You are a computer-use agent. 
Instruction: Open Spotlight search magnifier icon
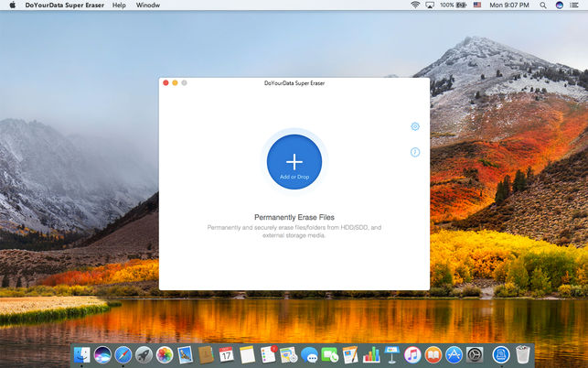542,5
